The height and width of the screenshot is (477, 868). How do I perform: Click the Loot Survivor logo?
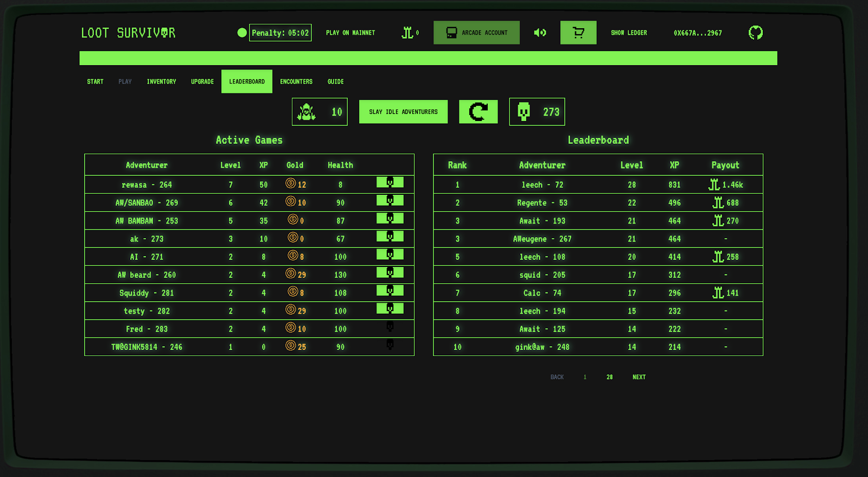128,33
